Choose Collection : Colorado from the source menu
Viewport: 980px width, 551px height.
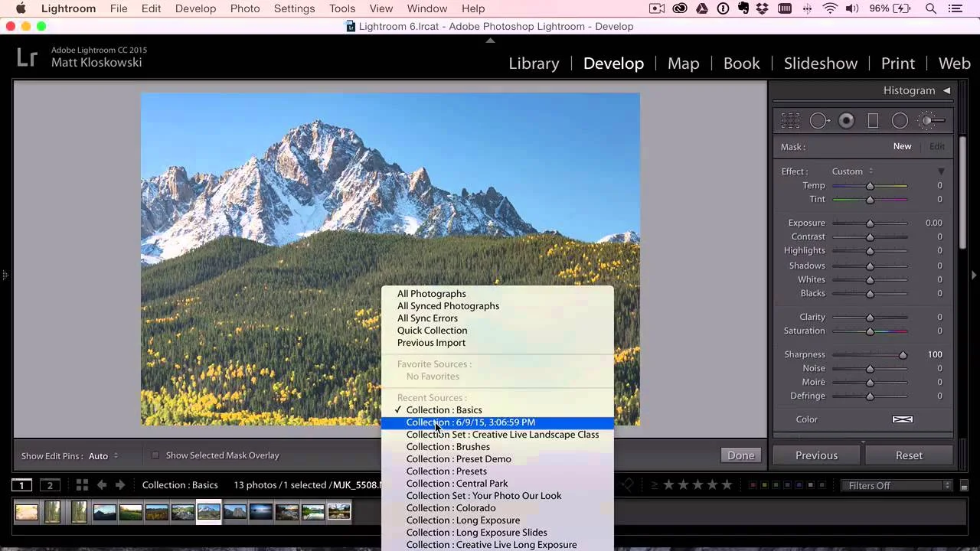pyautogui.click(x=451, y=507)
